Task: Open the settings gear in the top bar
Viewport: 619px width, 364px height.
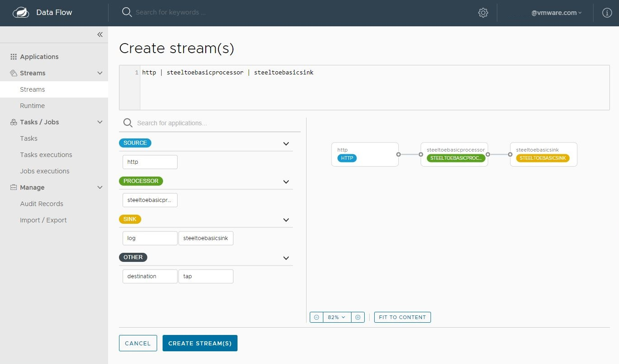Action: tap(483, 12)
